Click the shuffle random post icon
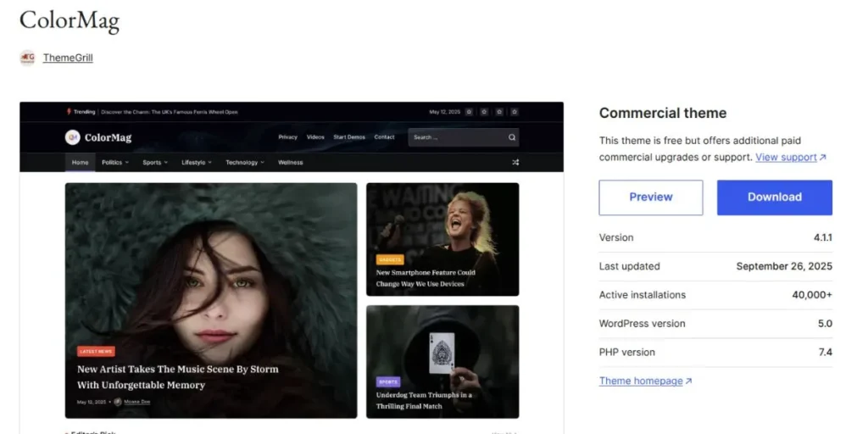The height and width of the screenshot is (434, 868). [x=515, y=163]
